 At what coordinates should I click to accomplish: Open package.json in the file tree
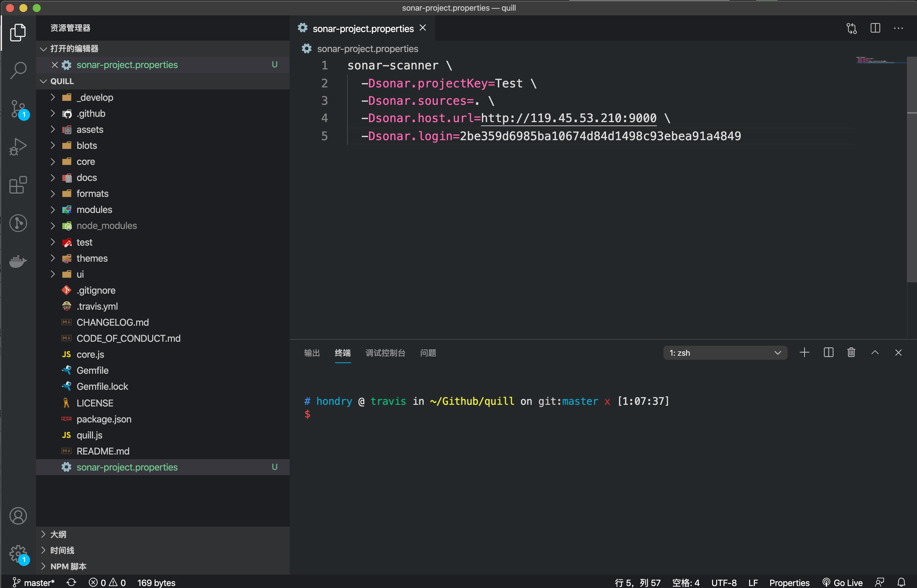click(x=104, y=419)
